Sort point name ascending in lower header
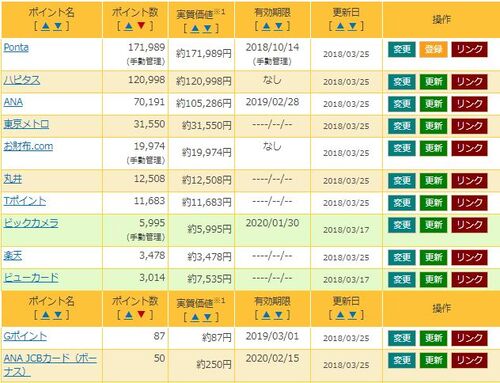This screenshot has height=383, width=500. (46, 314)
